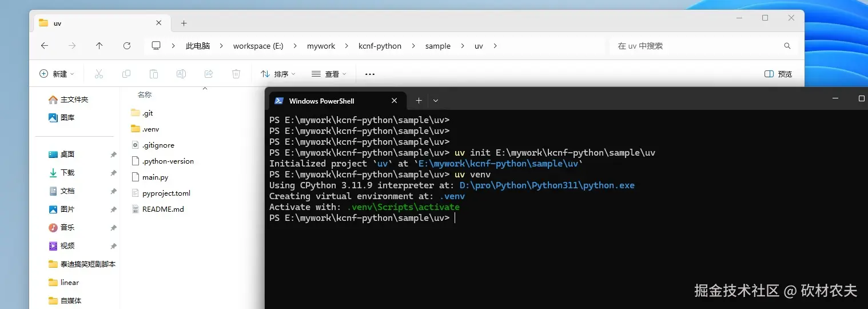Click the Cut scissors icon
This screenshot has height=309, width=868.
click(98, 74)
